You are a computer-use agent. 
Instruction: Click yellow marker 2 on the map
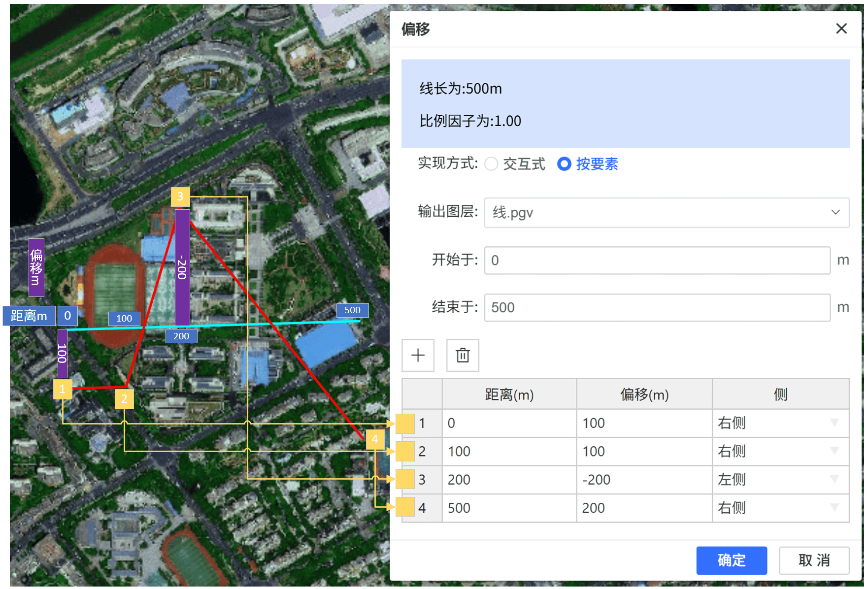pos(124,399)
